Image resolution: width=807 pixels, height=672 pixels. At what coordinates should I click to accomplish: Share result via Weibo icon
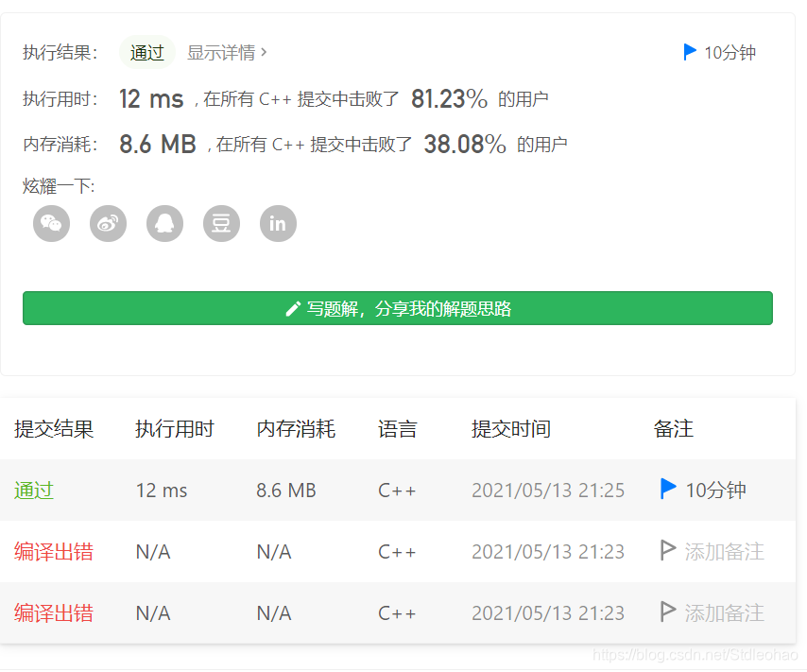click(x=108, y=223)
